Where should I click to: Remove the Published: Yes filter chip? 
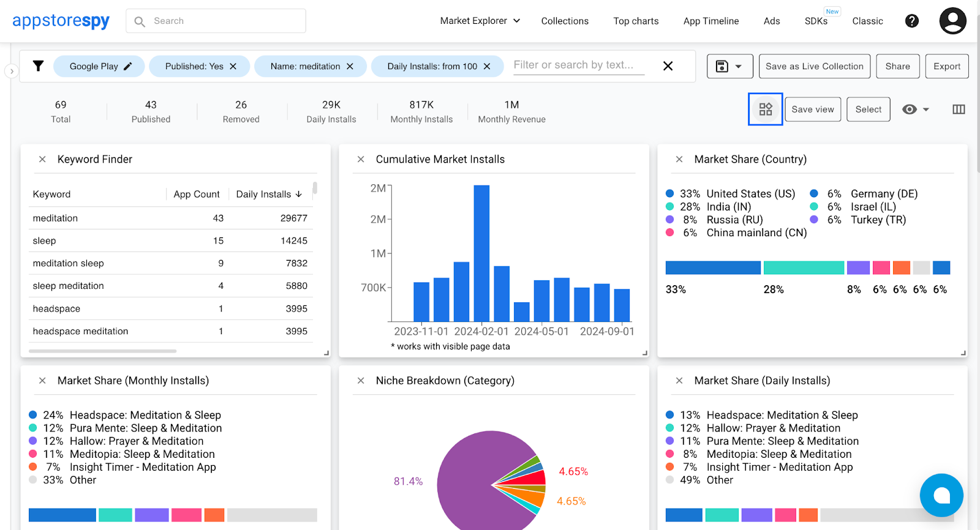point(233,66)
